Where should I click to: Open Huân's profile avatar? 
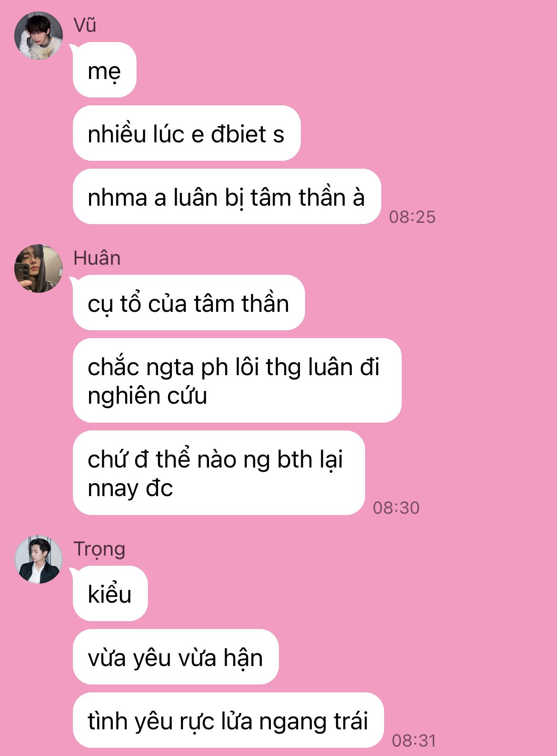coord(39,269)
